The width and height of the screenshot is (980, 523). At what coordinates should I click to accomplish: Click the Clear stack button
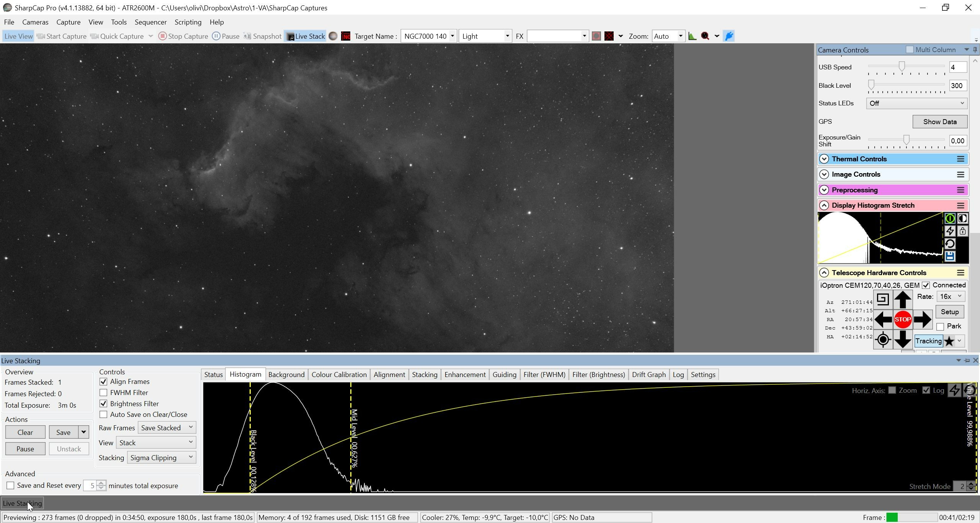(25, 432)
